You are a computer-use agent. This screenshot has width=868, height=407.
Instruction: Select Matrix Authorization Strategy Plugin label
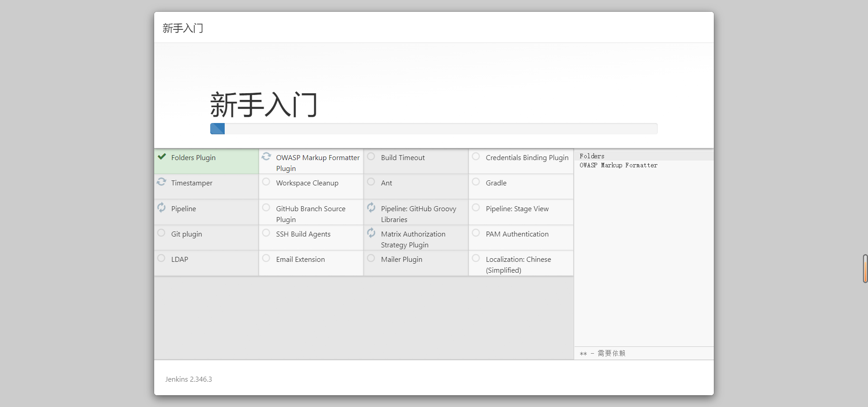point(413,240)
